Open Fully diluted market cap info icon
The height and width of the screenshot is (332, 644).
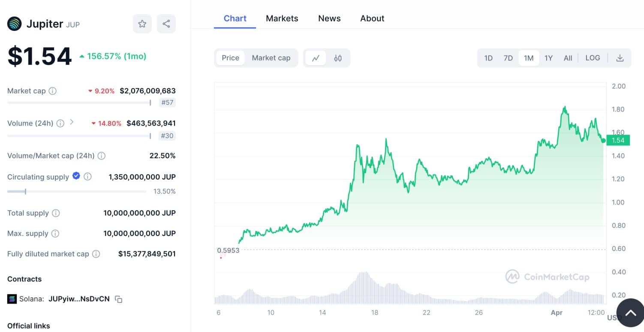point(96,254)
